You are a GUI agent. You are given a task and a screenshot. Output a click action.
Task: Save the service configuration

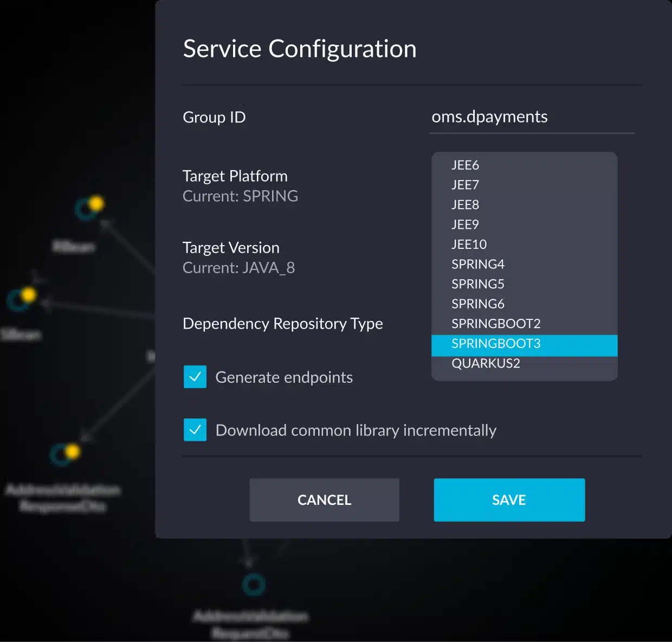509,500
